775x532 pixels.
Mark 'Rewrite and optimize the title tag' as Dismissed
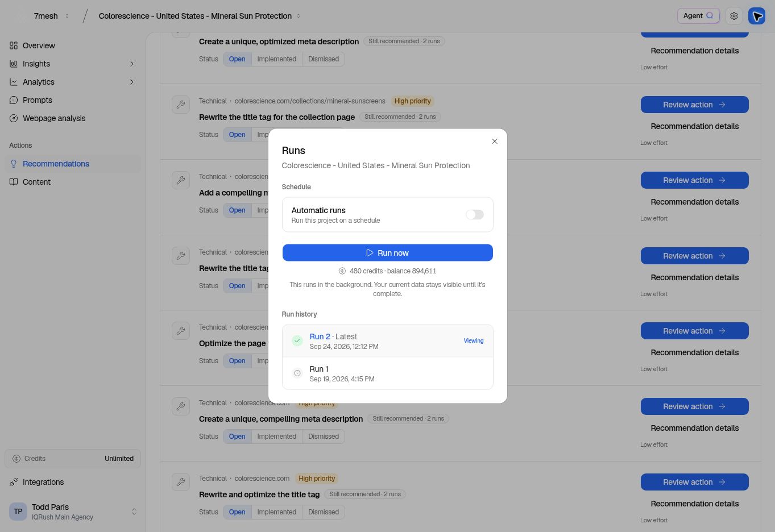tap(324, 512)
